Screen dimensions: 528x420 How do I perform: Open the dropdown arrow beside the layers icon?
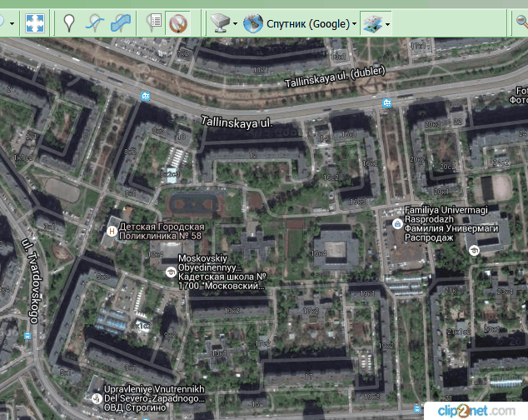click(387, 24)
